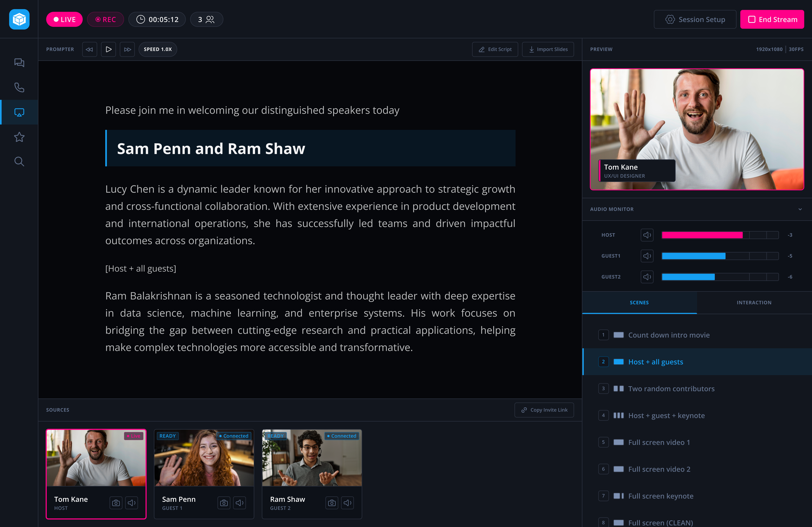Select scene Full screen keynote
The height and width of the screenshot is (527, 812).
tap(697, 496)
